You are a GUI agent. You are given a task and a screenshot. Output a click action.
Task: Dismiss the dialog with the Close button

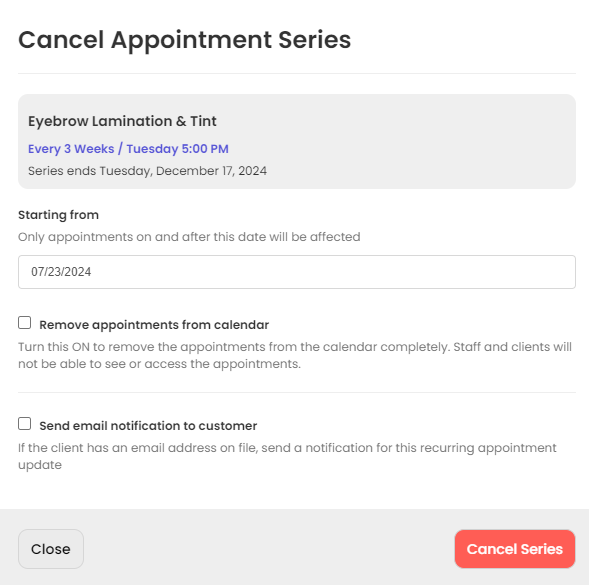click(x=51, y=549)
